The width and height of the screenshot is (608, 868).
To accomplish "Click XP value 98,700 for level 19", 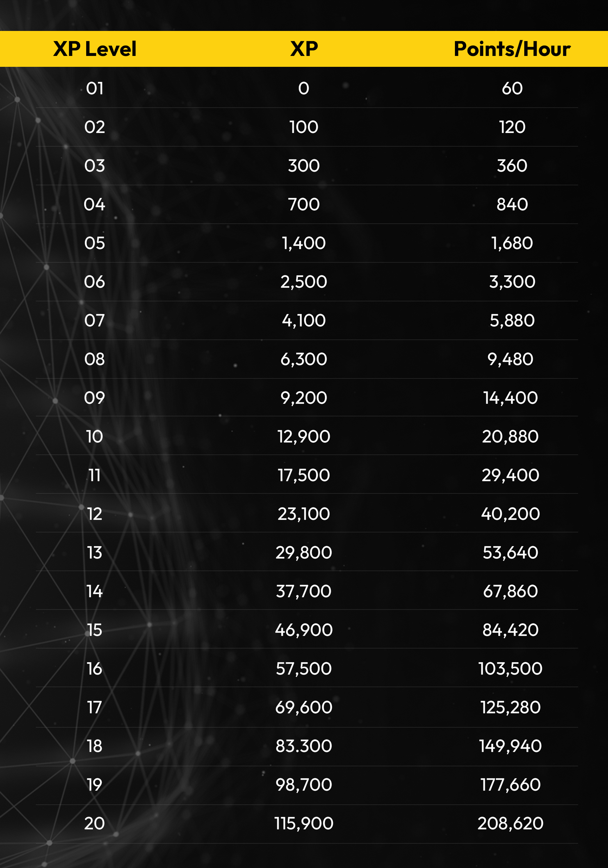I will (x=304, y=785).
